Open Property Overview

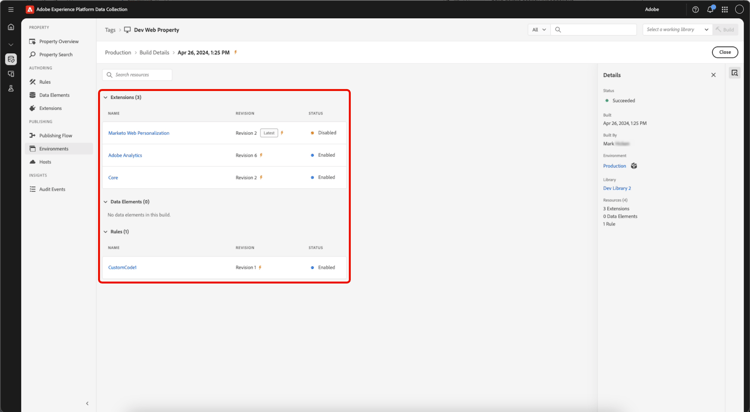tap(59, 42)
